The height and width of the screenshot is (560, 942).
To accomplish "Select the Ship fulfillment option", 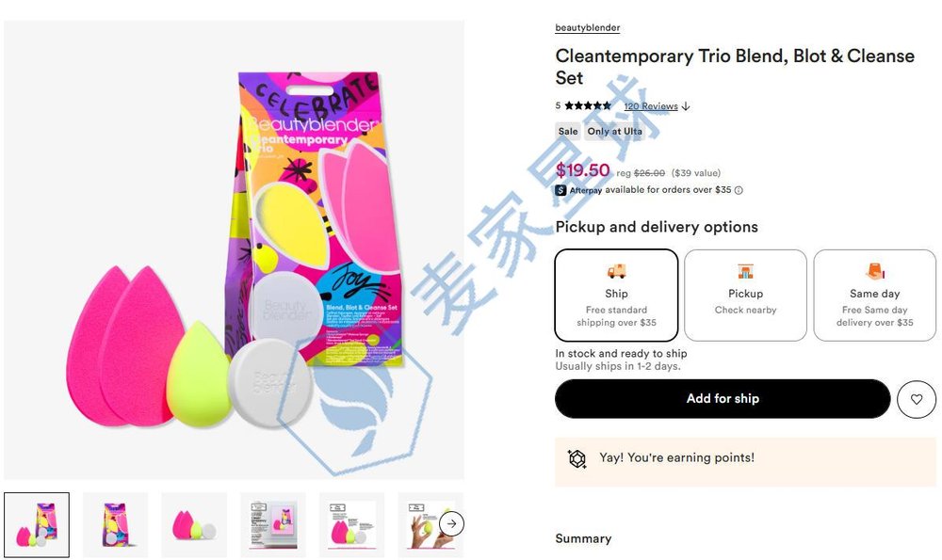I will pyautogui.click(x=616, y=295).
